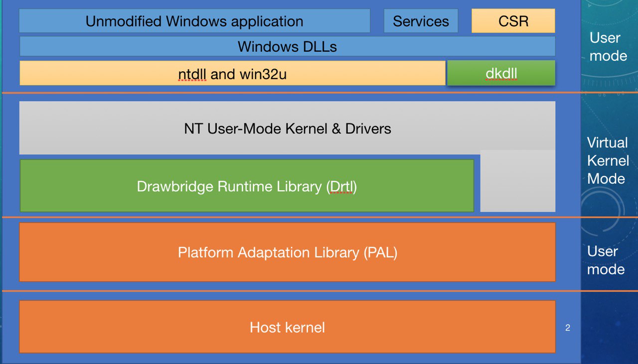The height and width of the screenshot is (364, 638).
Task: Click the User mode label beside the PAL block
Action: click(606, 260)
